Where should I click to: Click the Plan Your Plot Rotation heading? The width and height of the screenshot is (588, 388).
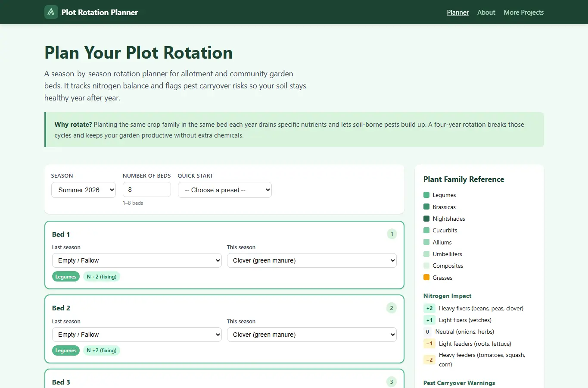coord(138,53)
